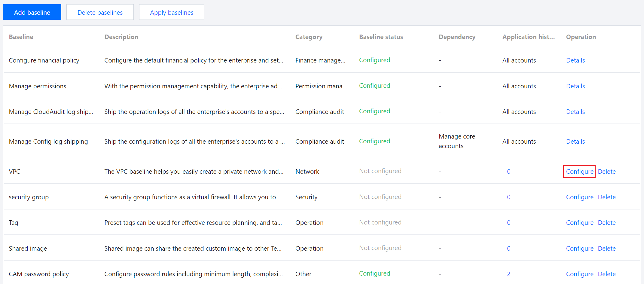Configure the security group baseline

pyautogui.click(x=579, y=197)
